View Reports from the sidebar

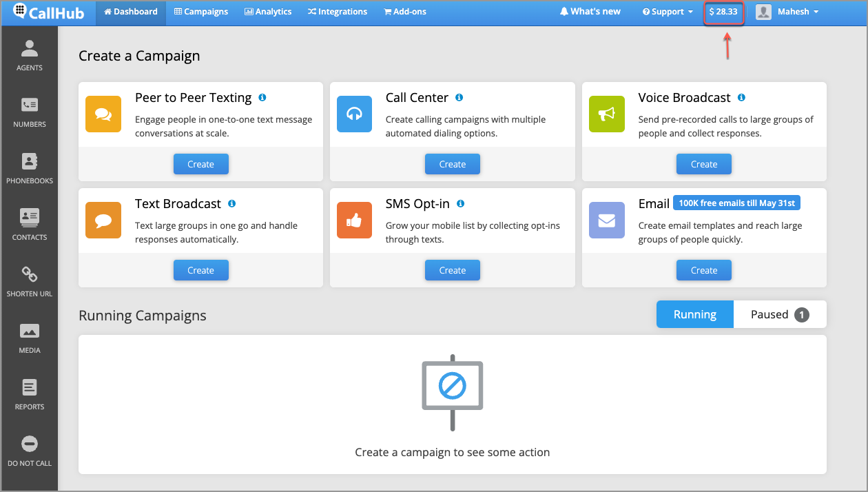click(29, 394)
